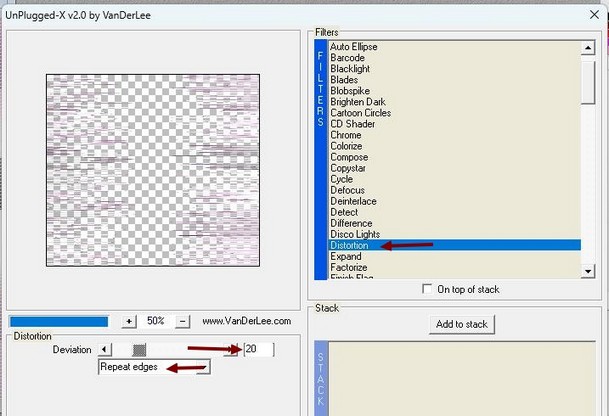
Task: Choose Colorize in filter list
Action: [x=346, y=146]
